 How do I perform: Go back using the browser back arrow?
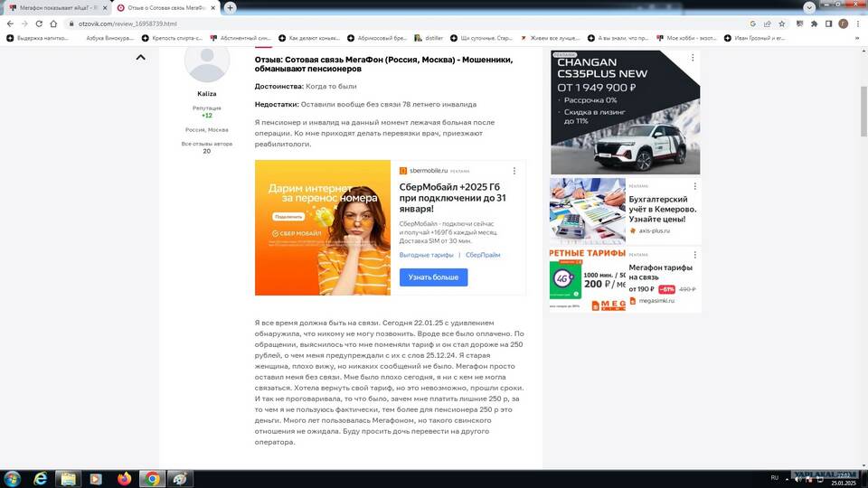click(x=10, y=23)
